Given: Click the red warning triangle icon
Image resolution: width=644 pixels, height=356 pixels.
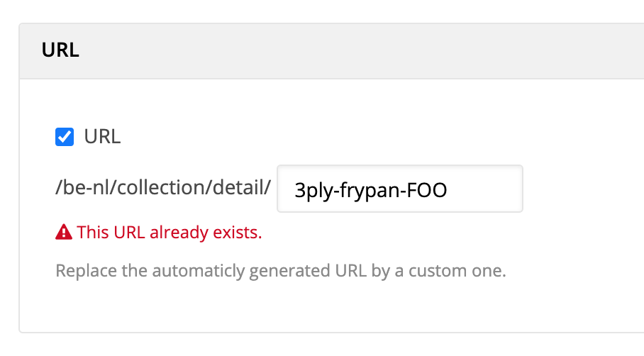Looking at the screenshot, I should pos(64,233).
